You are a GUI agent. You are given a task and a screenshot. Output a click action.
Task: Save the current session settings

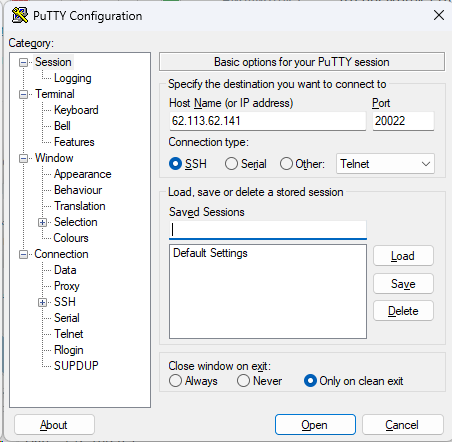click(x=403, y=284)
